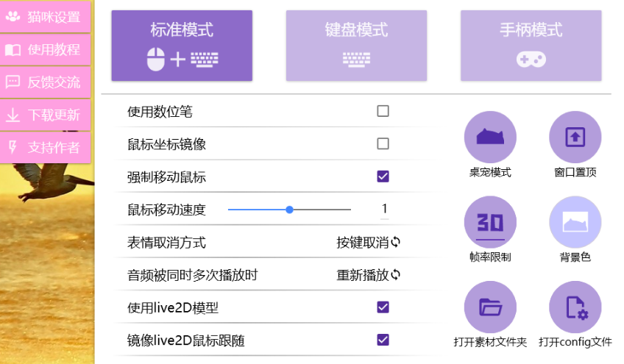Open the 背景色 background color button
This screenshot has width=624, height=364.
(x=575, y=222)
